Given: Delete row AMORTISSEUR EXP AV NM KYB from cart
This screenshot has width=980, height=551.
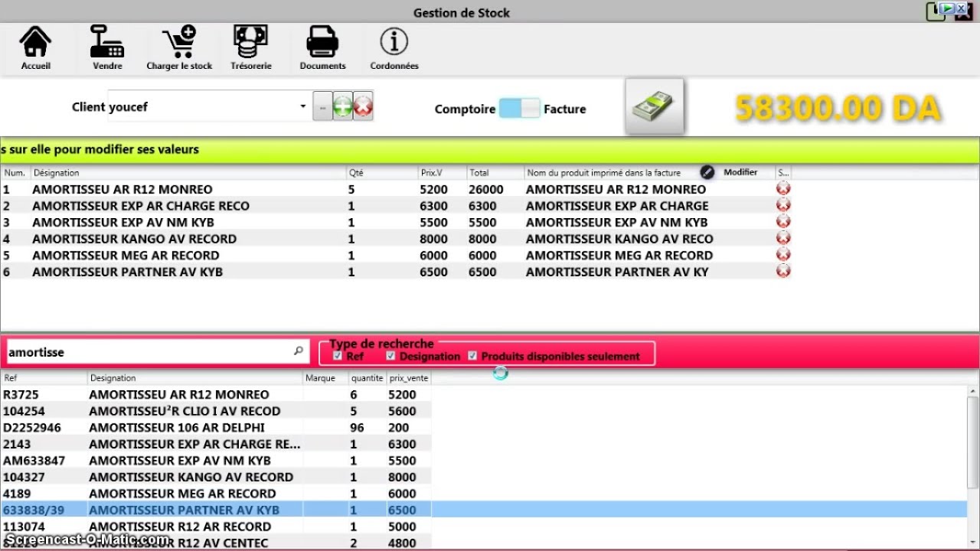Looking at the screenshot, I should point(783,222).
